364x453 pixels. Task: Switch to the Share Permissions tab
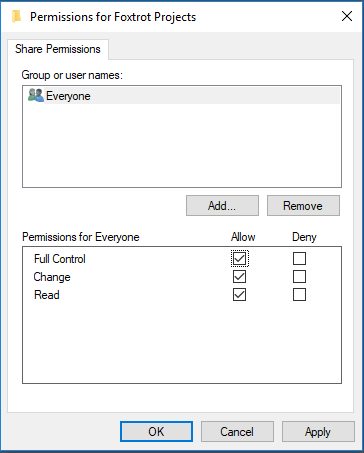tap(58, 49)
